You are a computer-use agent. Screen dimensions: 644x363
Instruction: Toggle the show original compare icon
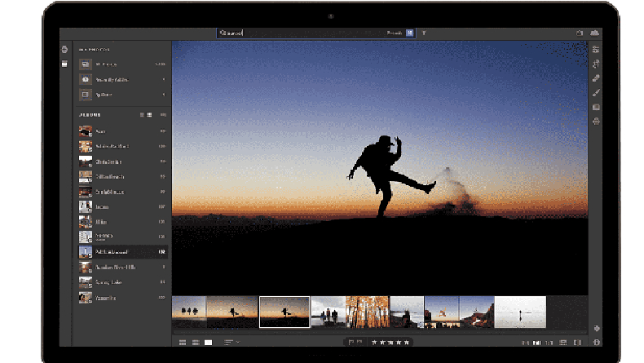(577, 342)
